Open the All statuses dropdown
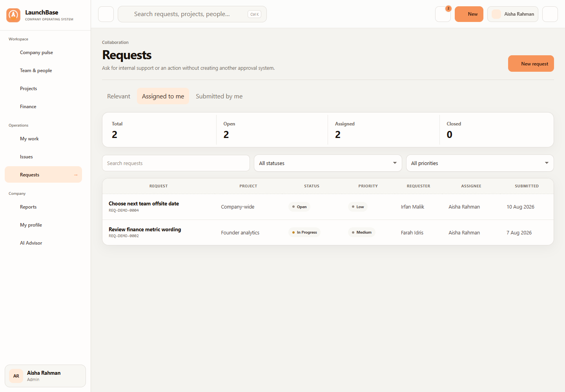 click(328, 163)
